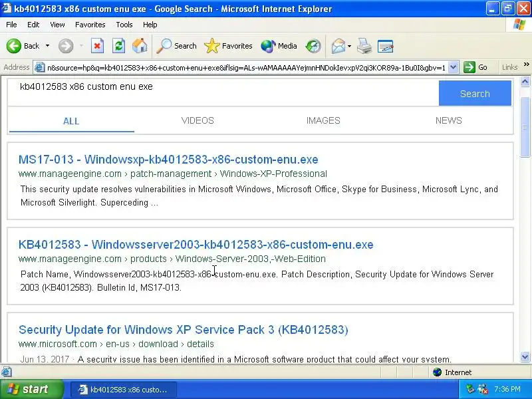The image size is (532, 399).
Task: Open the KB4012583 Windowsserver2003 result link
Action: (196, 245)
